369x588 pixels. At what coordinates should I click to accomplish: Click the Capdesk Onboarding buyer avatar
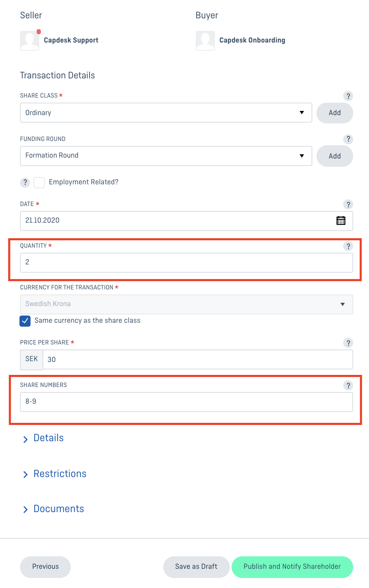[x=205, y=40]
